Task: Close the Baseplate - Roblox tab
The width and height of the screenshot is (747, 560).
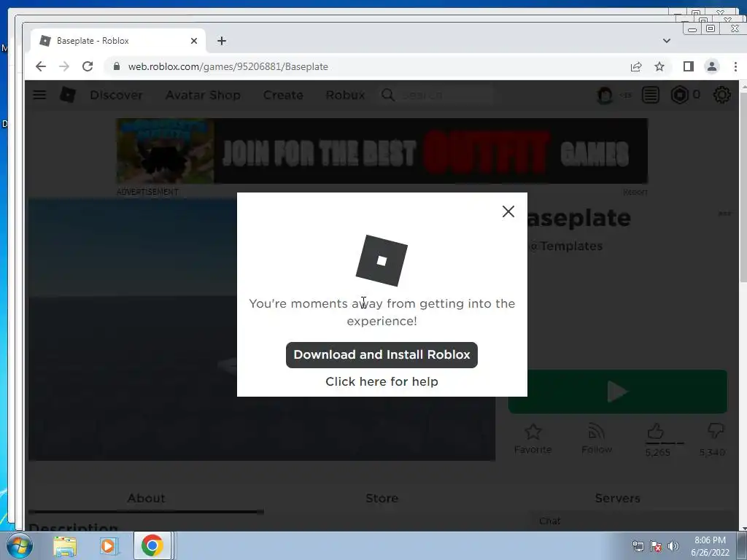Action: [194, 41]
